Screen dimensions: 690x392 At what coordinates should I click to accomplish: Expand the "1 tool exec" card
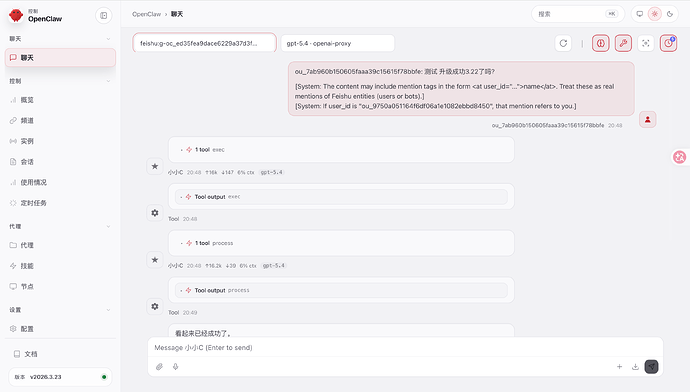coord(341,150)
